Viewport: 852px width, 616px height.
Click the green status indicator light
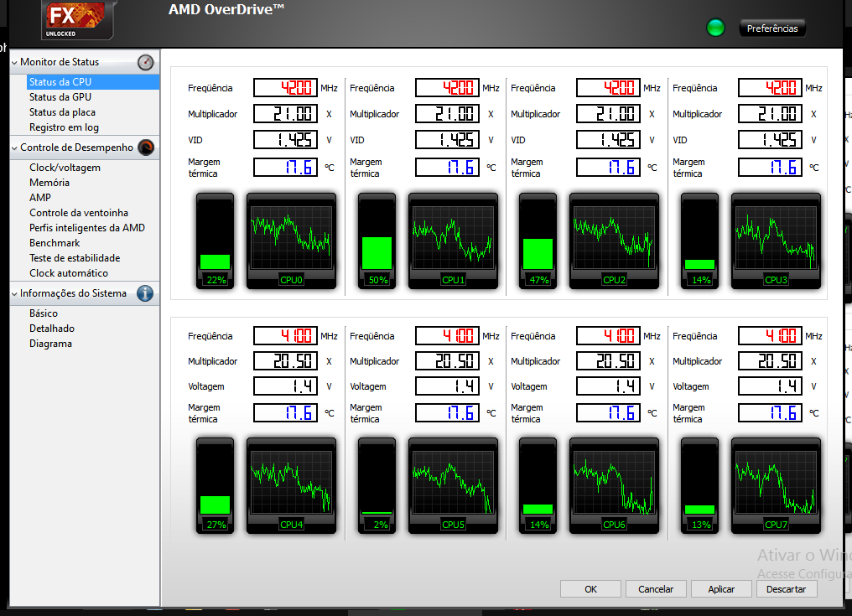pyautogui.click(x=715, y=27)
